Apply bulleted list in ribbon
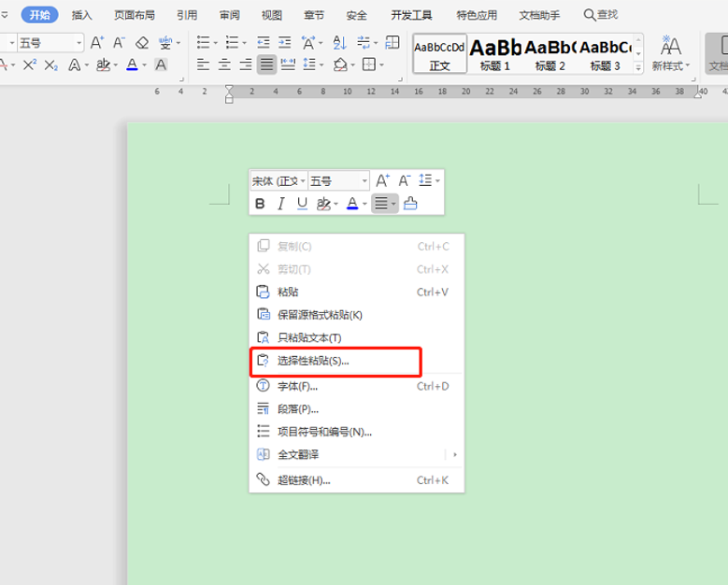The width and height of the screenshot is (728, 585). (x=204, y=43)
